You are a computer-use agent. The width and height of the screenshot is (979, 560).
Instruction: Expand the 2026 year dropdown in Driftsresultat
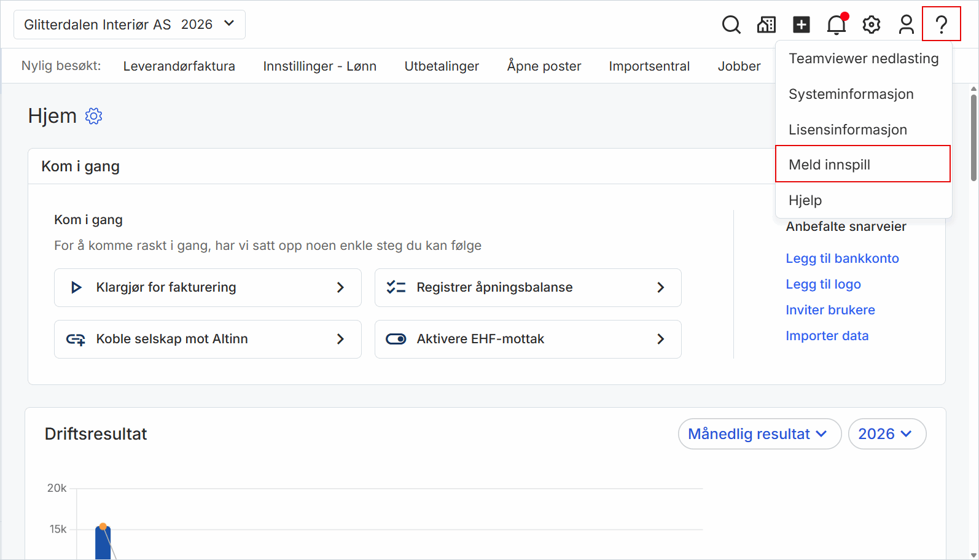click(x=886, y=434)
